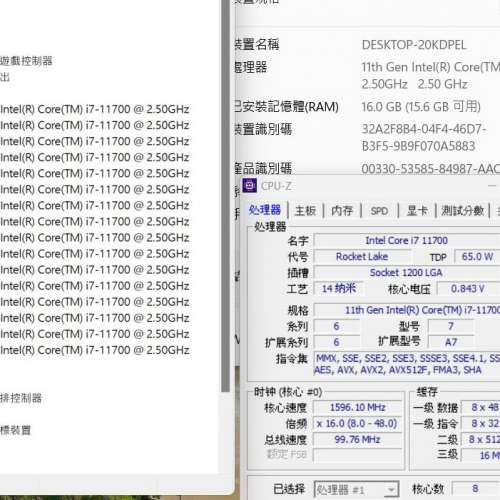Click the core speed value 1596.10 MHz
This screenshot has height=500, width=500.
click(358, 408)
